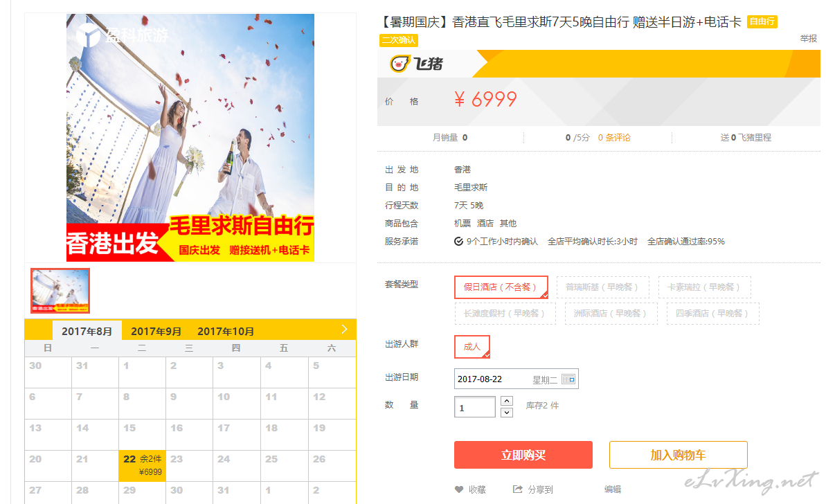Screen dimensions: 826x504
Task: Click the 立即购买 buy now button
Action: 523,454
